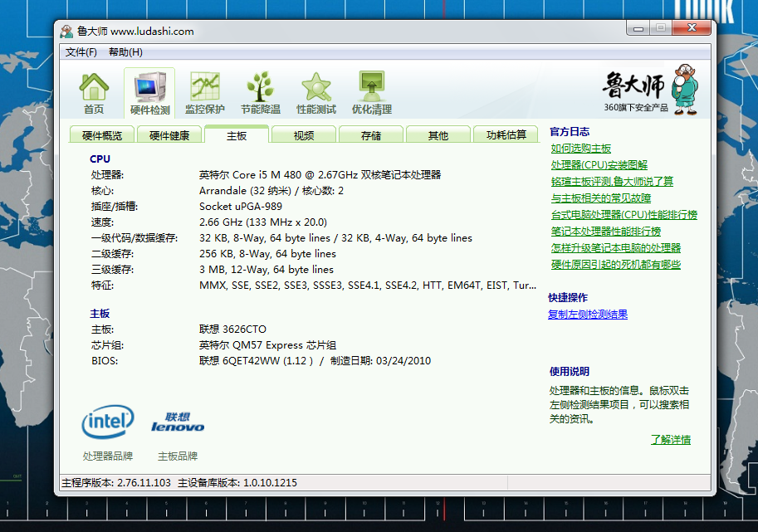Click the CPU section heading
This screenshot has height=532, width=758.
pyautogui.click(x=100, y=159)
